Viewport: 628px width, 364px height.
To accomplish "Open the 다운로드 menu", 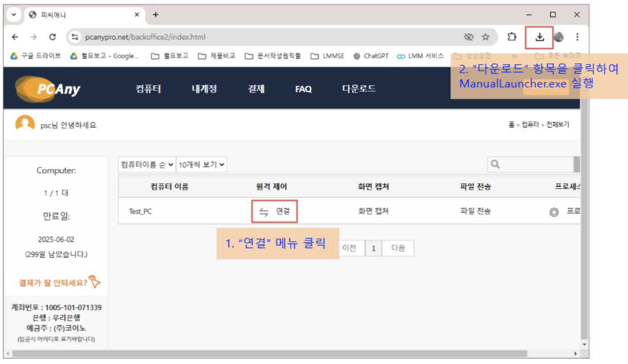I will [x=359, y=89].
